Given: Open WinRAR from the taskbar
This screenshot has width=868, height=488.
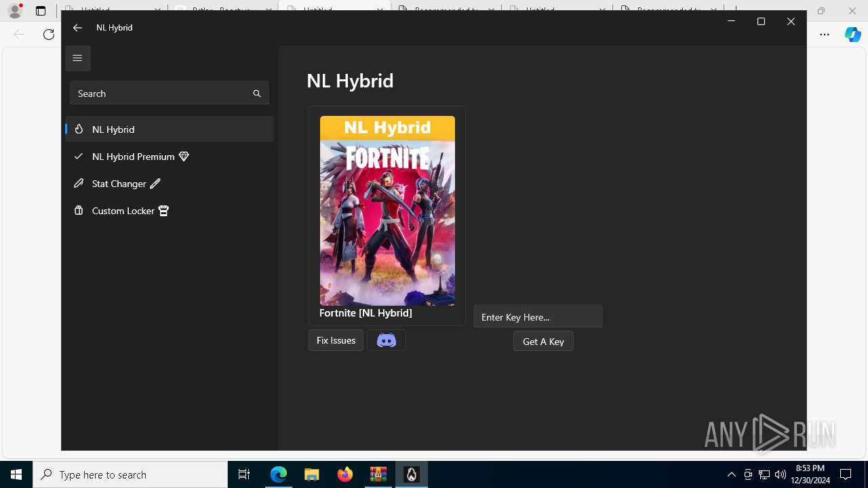Looking at the screenshot, I should click(378, 474).
